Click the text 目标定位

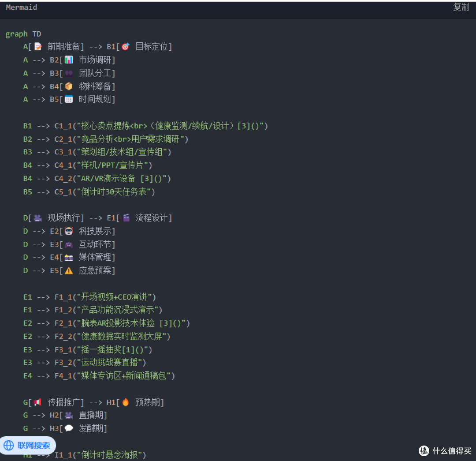[151, 46]
